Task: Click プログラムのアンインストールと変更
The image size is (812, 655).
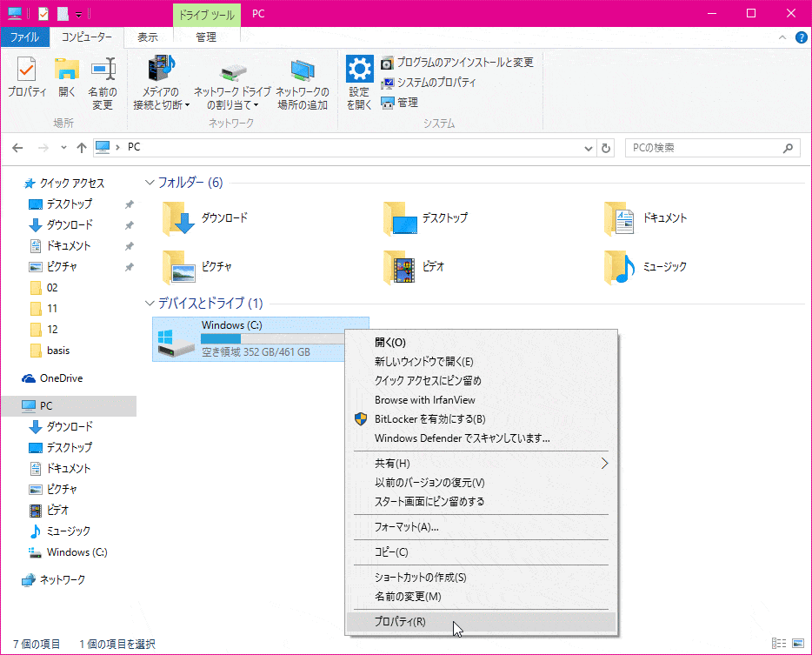Action: pos(457,63)
